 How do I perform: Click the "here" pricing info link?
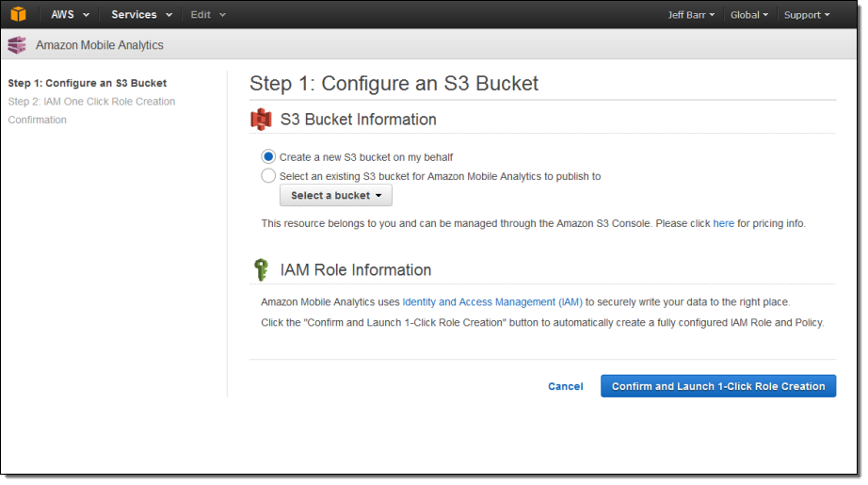click(x=723, y=224)
